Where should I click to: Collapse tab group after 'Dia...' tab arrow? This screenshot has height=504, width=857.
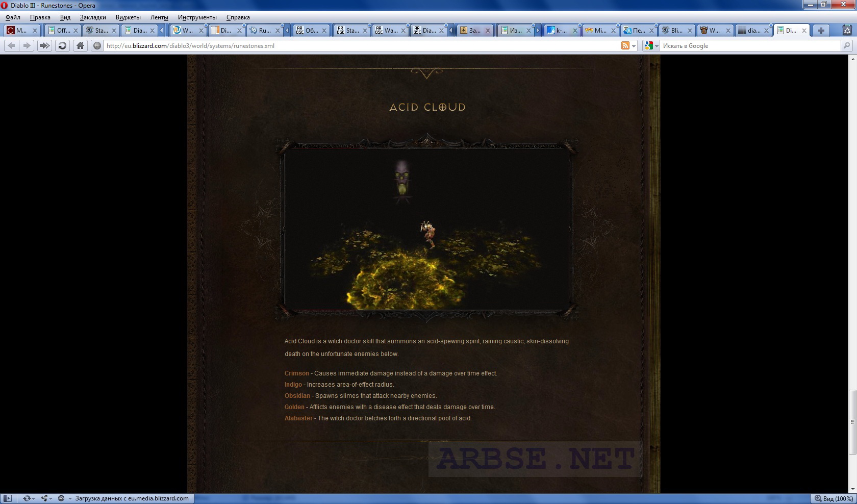(162, 31)
